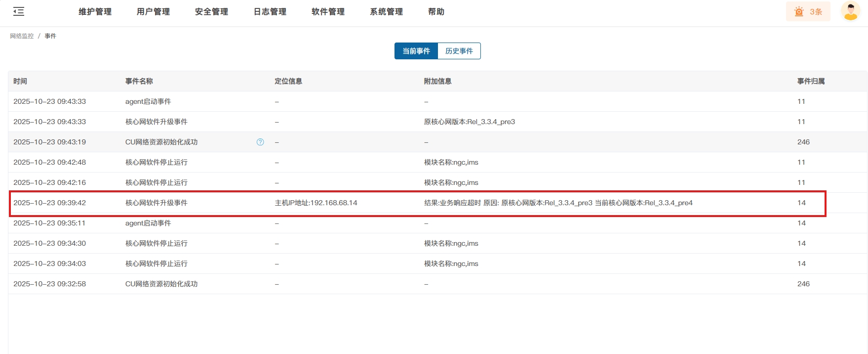Click the host IP address 192.168.68.14 cell

tap(316, 203)
